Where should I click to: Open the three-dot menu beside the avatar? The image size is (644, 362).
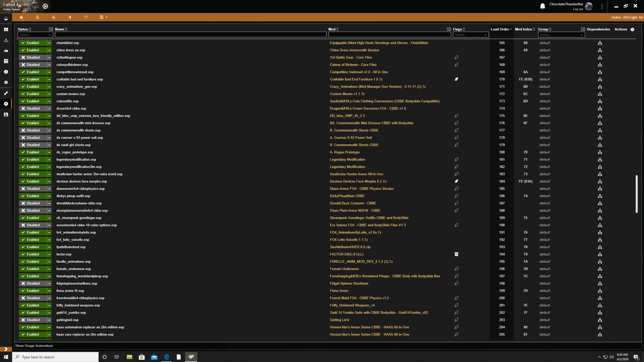click(602, 6)
